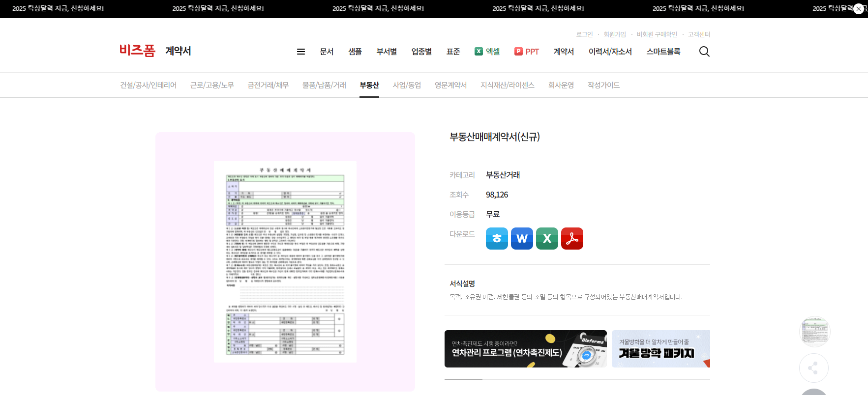
Task: Download the PDF file format icon
Action: coord(572,238)
